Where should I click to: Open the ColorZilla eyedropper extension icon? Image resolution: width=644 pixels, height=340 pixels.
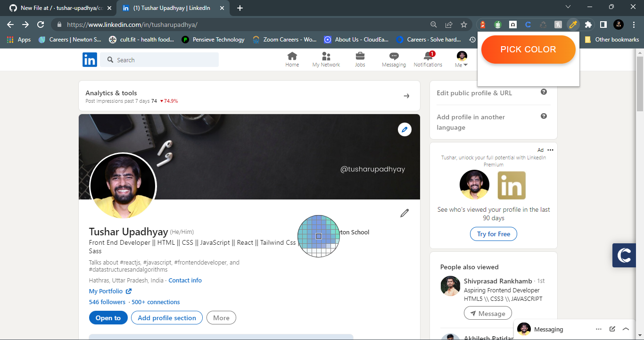click(573, 24)
